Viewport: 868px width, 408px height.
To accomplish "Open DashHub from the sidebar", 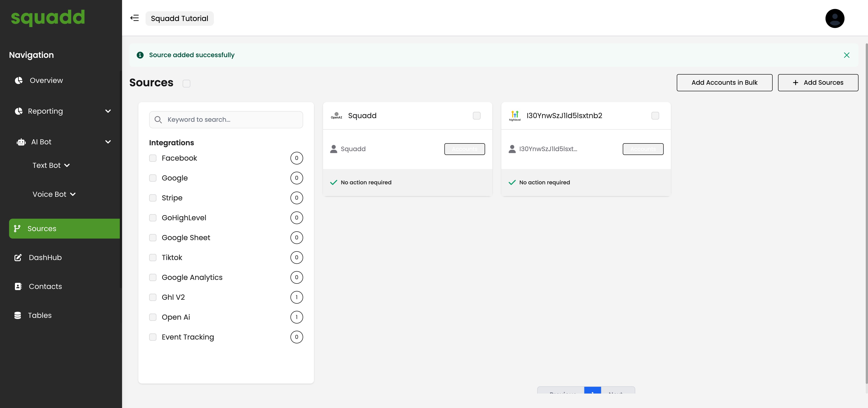I will (x=45, y=258).
